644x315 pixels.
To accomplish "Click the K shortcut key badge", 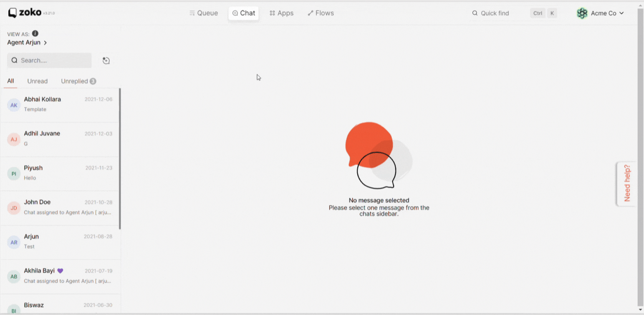I will (552, 13).
